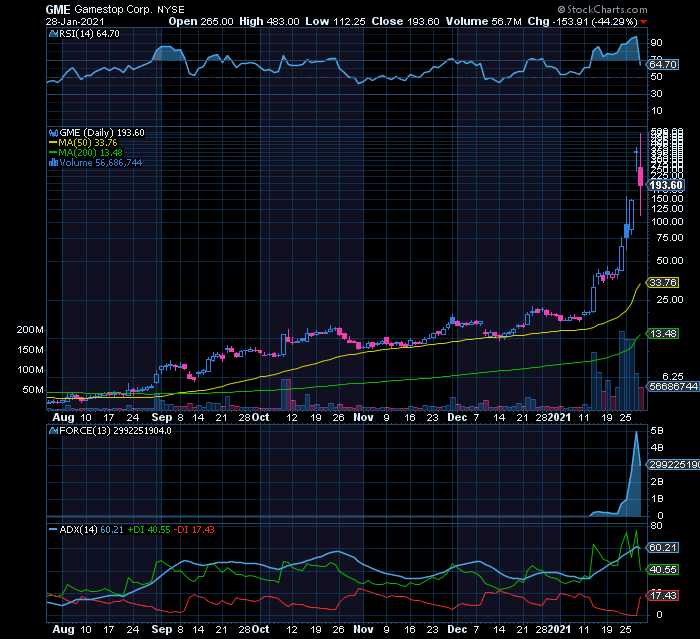The image size is (700, 639).
Task: Click the Close 193.60 header value
Action: pyautogui.click(x=405, y=21)
